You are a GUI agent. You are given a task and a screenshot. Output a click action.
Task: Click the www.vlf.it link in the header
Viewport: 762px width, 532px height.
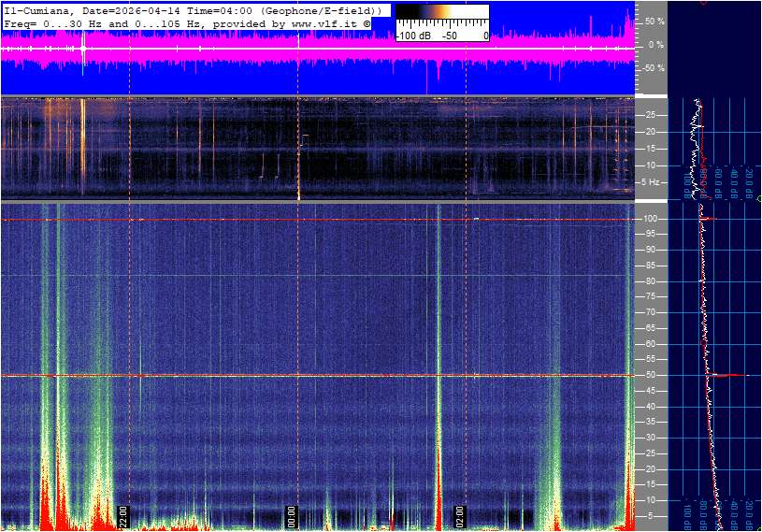pos(324,23)
